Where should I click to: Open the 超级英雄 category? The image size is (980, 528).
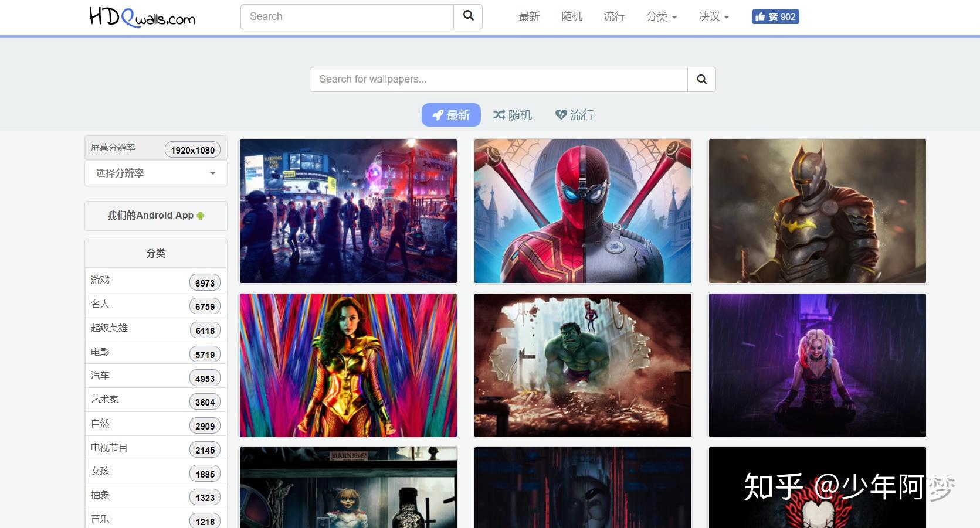[156, 328]
